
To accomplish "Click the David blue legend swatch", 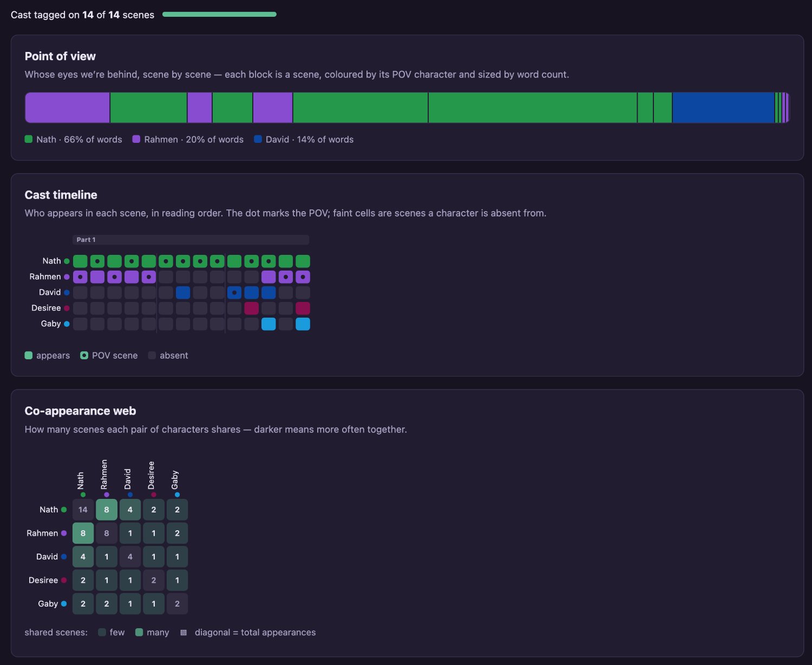I will click(258, 139).
